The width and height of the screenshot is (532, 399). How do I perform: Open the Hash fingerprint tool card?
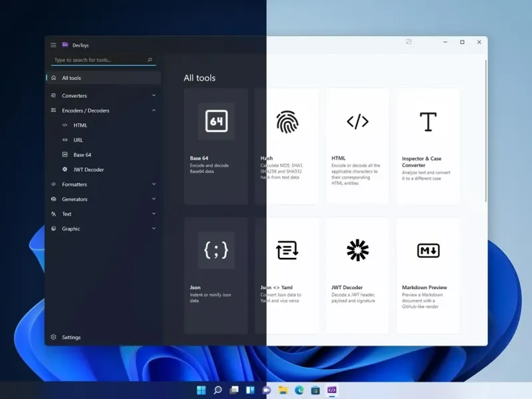tap(287, 122)
